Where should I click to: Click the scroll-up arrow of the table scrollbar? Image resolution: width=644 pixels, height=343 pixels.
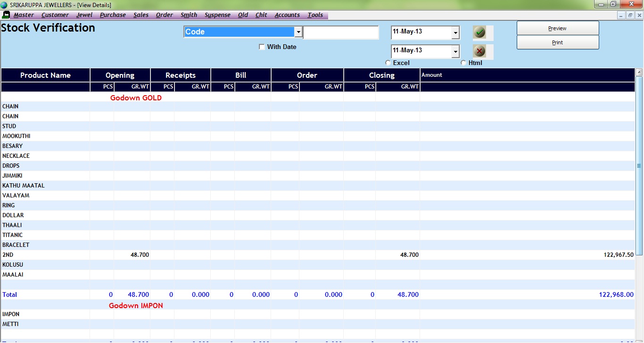click(639, 73)
